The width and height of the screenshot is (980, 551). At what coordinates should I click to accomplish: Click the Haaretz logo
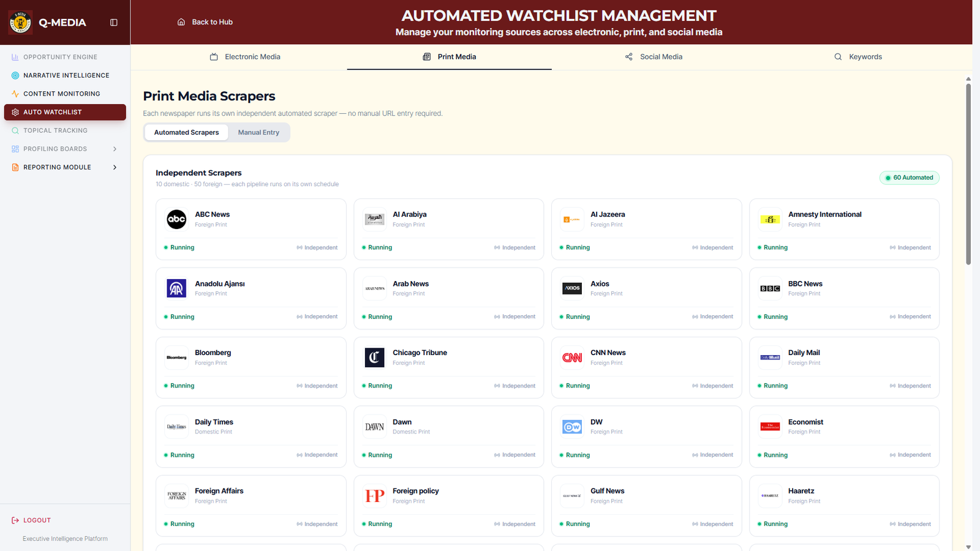(x=770, y=496)
